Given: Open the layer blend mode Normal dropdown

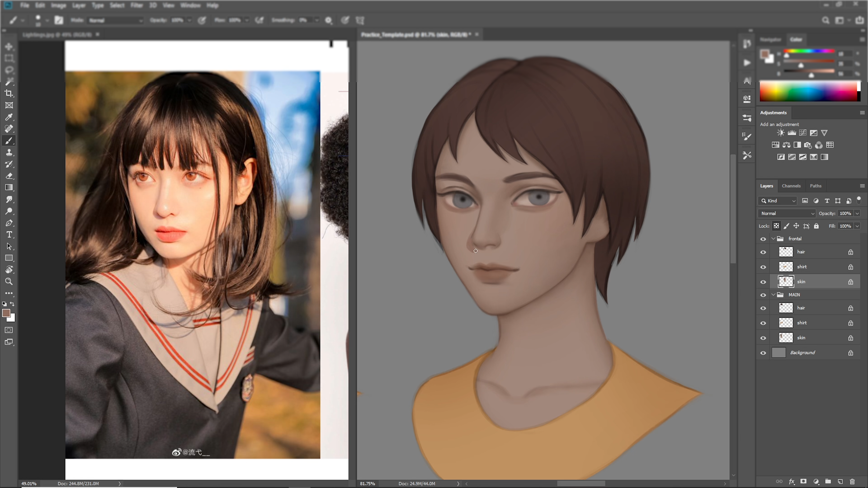Looking at the screenshot, I should pos(787,213).
